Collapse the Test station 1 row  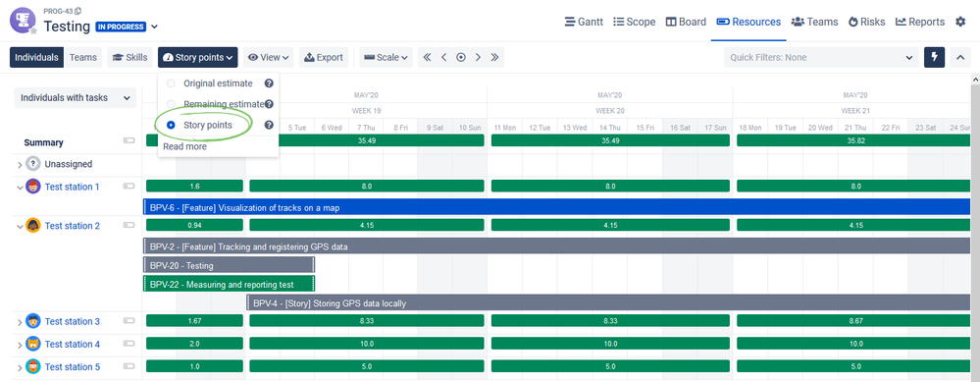pyautogui.click(x=20, y=187)
